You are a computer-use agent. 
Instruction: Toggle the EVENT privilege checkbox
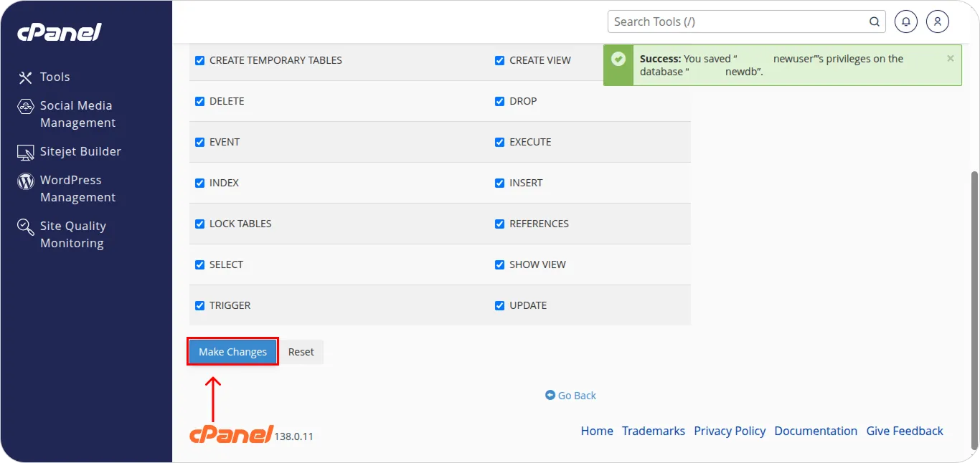click(200, 142)
